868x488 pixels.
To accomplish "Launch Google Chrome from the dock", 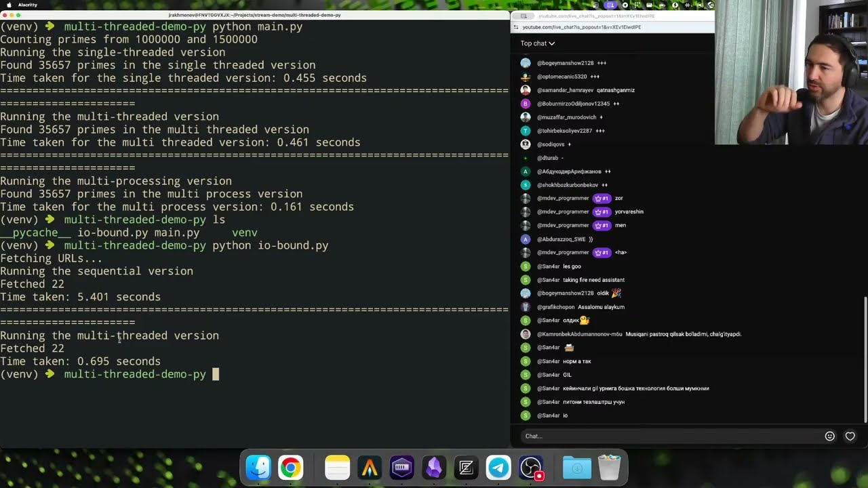I will pos(291,468).
